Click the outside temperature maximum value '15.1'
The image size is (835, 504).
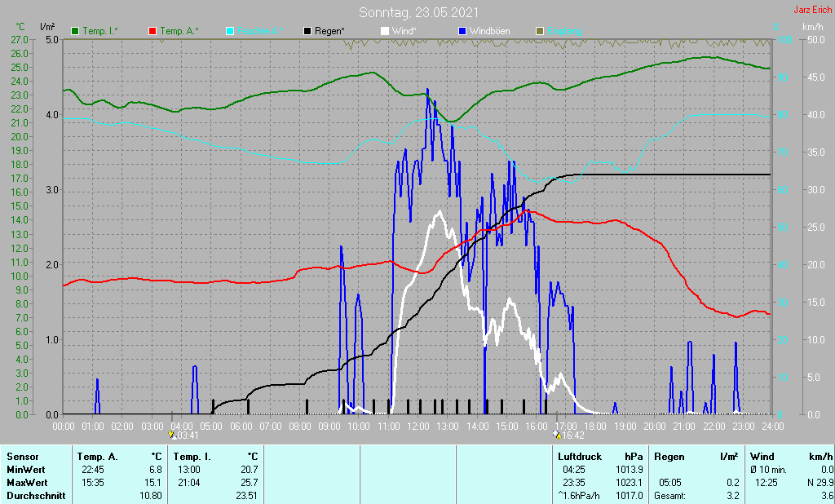click(x=152, y=482)
